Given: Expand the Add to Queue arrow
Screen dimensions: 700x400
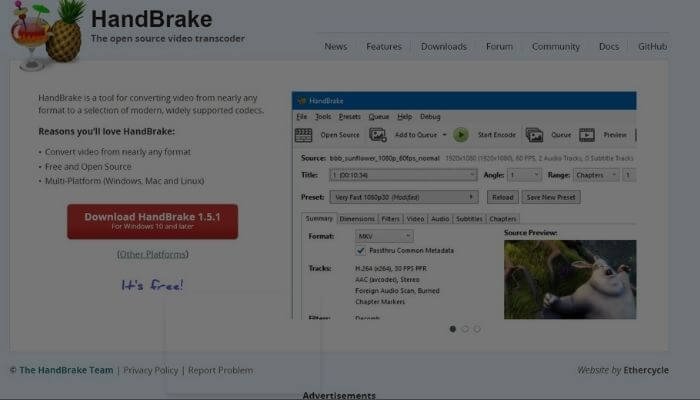Looking at the screenshot, I should pyautogui.click(x=444, y=135).
